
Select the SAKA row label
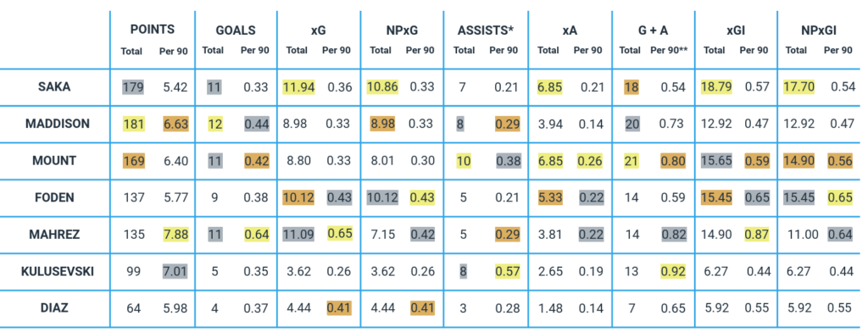[54, 87]
